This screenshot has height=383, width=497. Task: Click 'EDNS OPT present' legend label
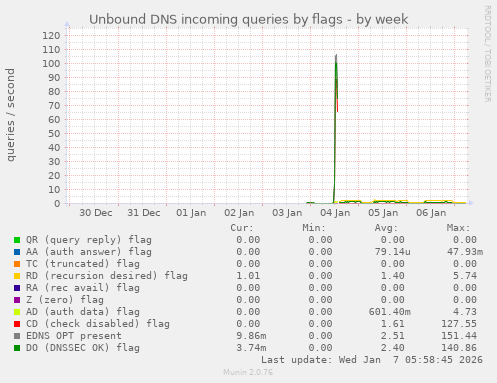point(74,336)
